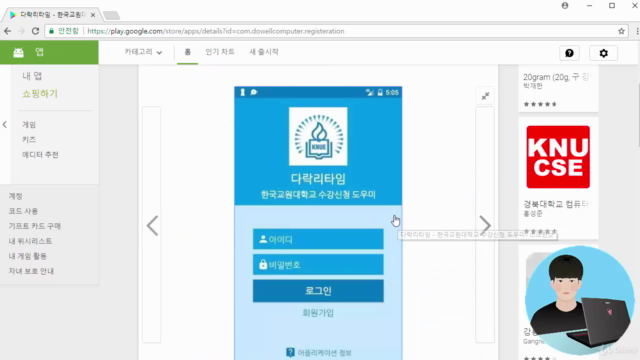Close the 다락리타임 browser tab
This screenshot has height=360, width=640.
tap(93, 15)
